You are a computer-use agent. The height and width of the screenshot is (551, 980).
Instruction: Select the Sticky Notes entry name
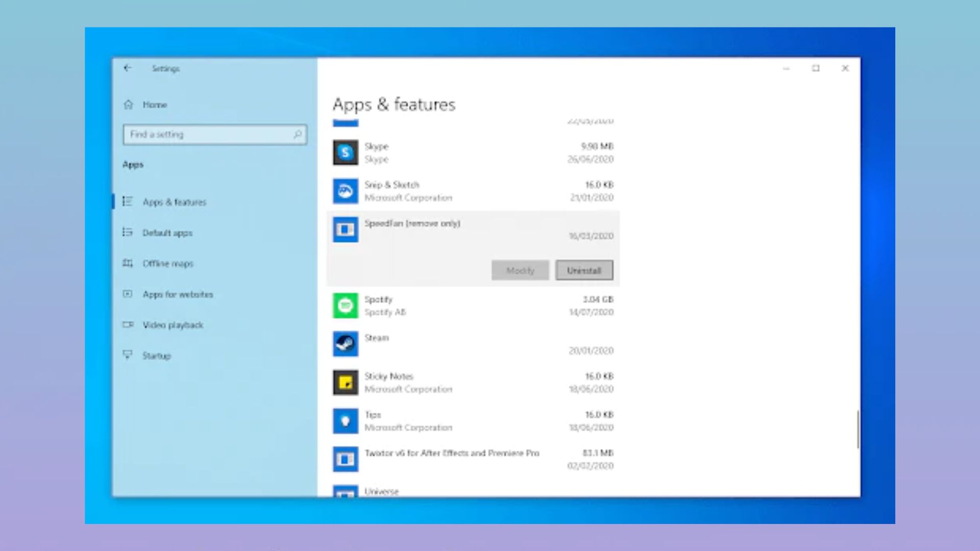[389, 376]
